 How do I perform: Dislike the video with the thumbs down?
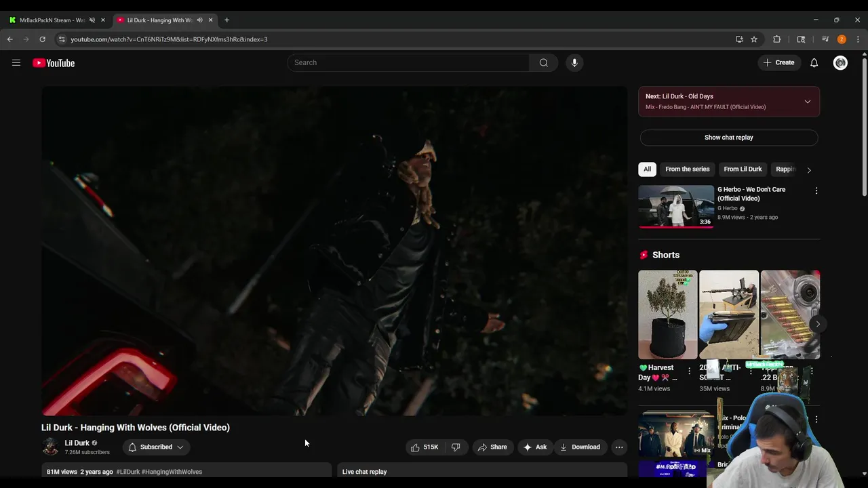click(456, 447)
